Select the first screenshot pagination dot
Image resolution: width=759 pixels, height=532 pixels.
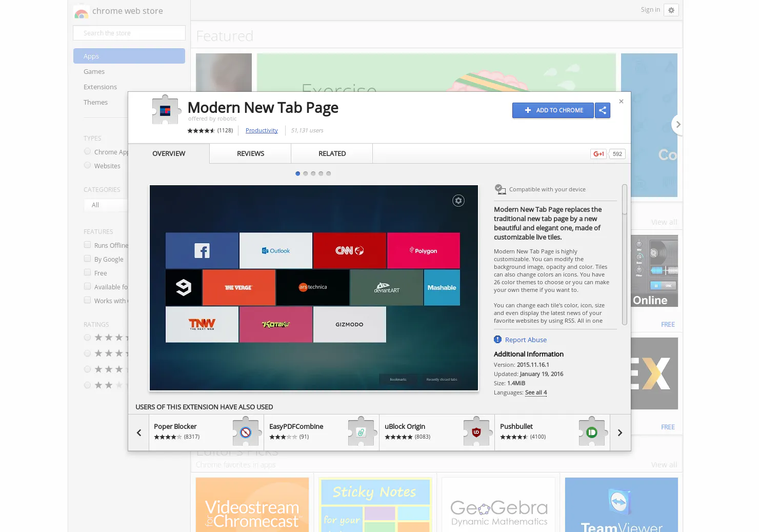click(298, 173)
